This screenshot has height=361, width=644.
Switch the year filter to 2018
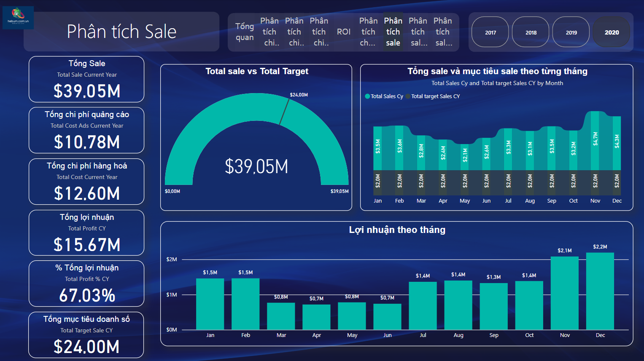click(531, 32)
